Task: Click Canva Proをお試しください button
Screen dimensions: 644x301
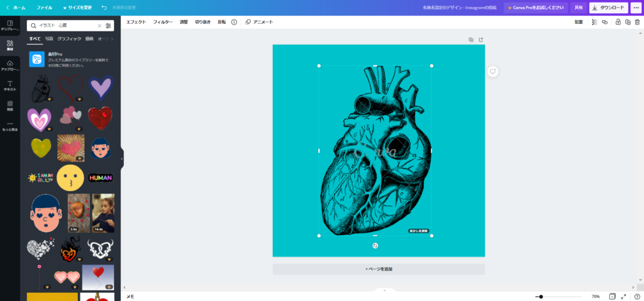Action: pos(536,8)
